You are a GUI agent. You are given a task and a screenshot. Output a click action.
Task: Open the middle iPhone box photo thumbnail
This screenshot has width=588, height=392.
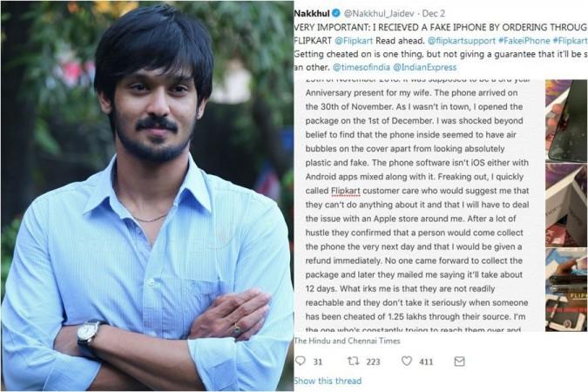[566, 205]
